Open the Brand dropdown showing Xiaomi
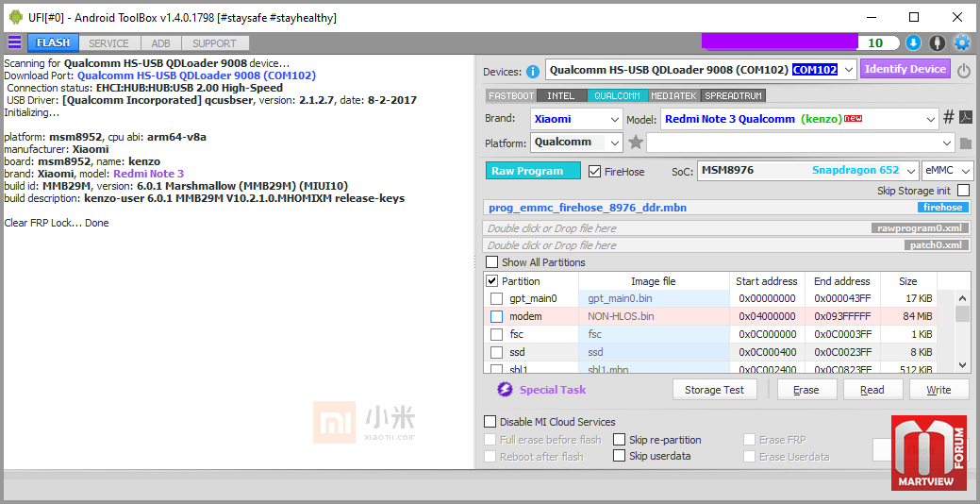This screenshot has height=504, width=980. (576, 119)
